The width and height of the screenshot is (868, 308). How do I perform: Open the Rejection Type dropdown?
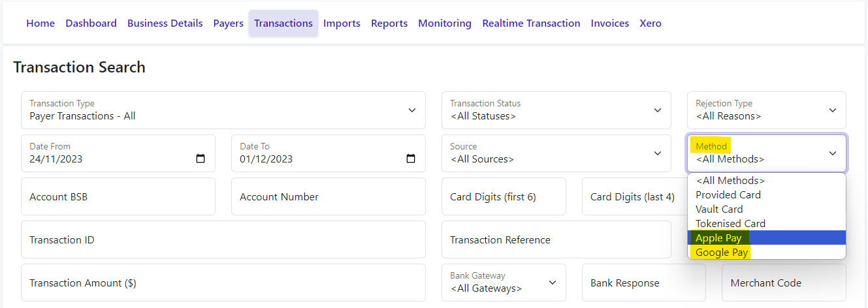click(x=767, y=110)
